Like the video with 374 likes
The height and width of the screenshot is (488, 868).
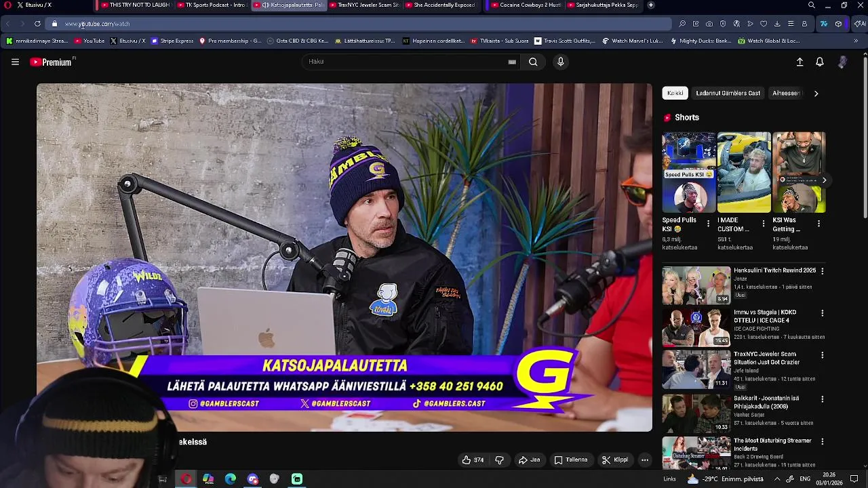[473, 460]
